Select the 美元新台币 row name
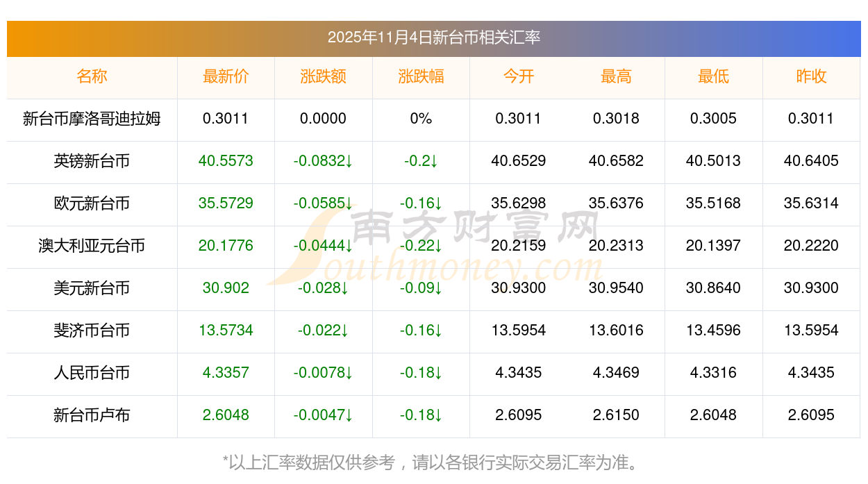Viewport: 868px width, 484px height. point(92,288)
